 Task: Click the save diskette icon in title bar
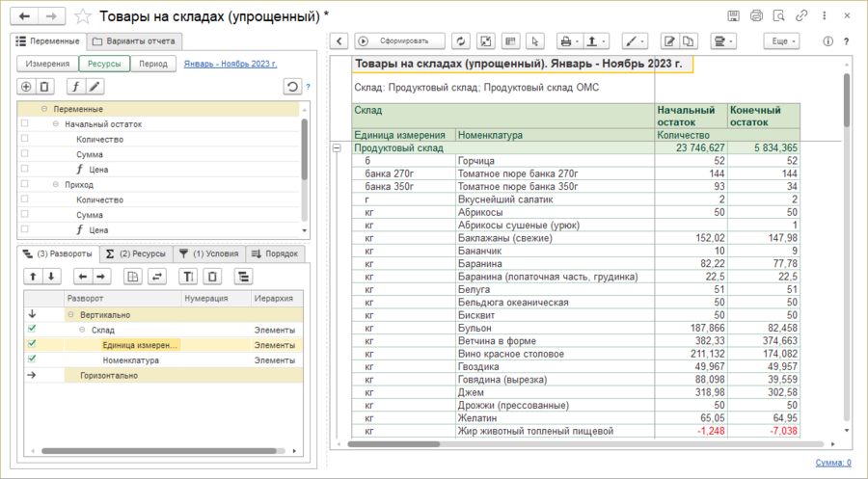pyautogui.click(x=734, y=16)
